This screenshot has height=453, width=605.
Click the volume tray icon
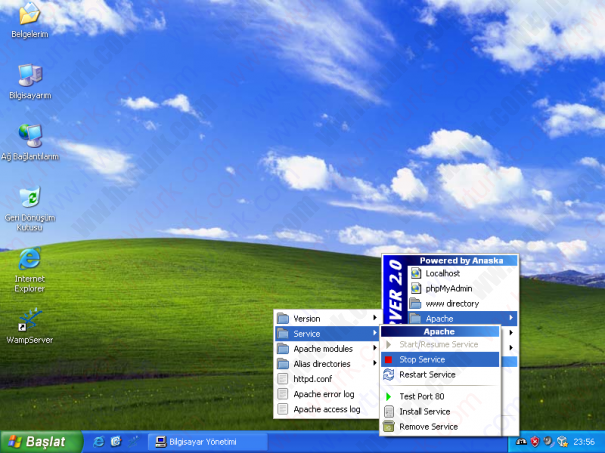click(548, 441)
